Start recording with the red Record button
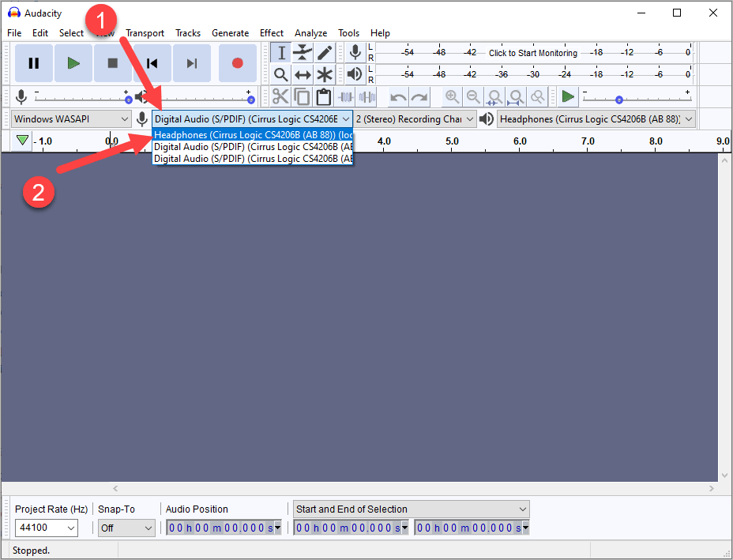This screenshot has height=560, width=733. 238,63
